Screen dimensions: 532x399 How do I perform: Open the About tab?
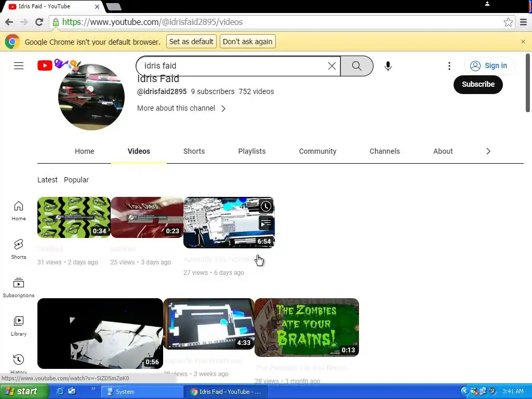pyautogui.click(x=443, y=151)
